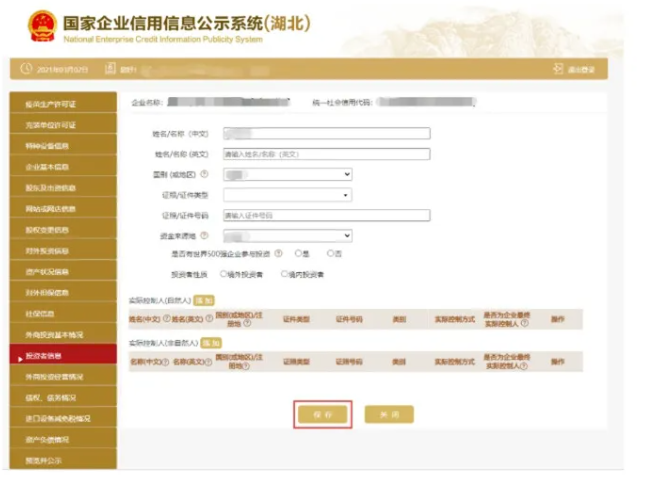Click help icon beside 资金来源地 label
The height and width of the screenshot is (479, 659).
(x=203, y=236)
